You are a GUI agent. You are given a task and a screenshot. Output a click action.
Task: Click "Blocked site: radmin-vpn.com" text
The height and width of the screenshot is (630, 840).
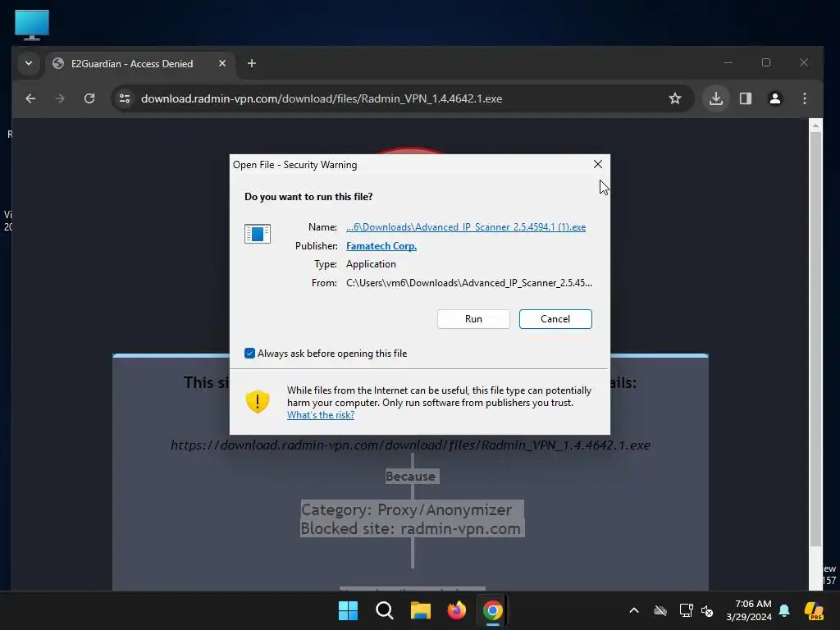tap(410, 529)
